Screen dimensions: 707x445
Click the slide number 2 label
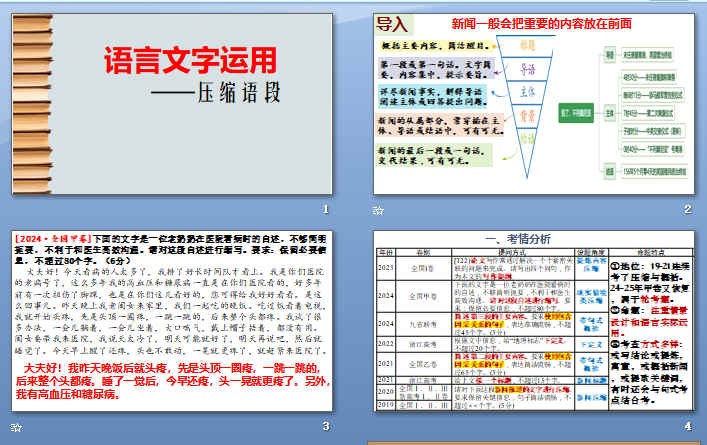tap(687, 209)
